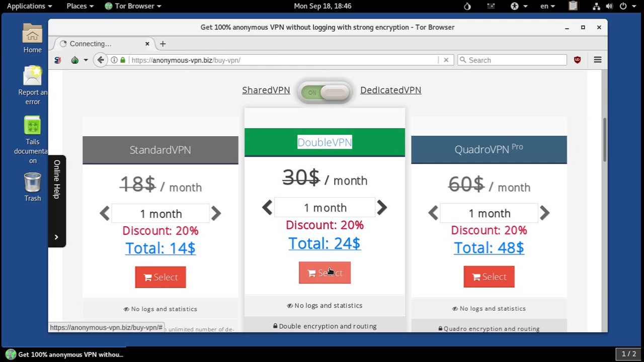Open the browser hamburger menu
644x362 pixels.
tap(598, 60)
